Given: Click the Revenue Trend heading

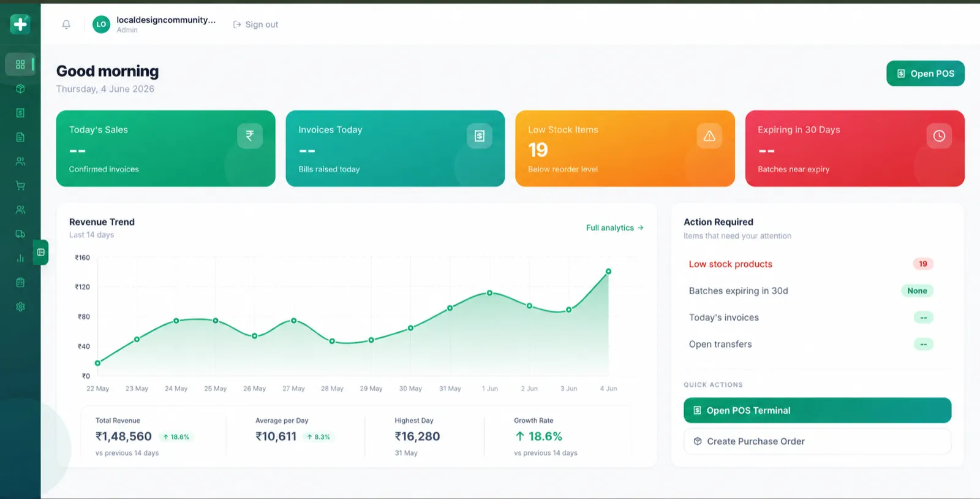Looking at the screenshot, I should click(102, 222).
